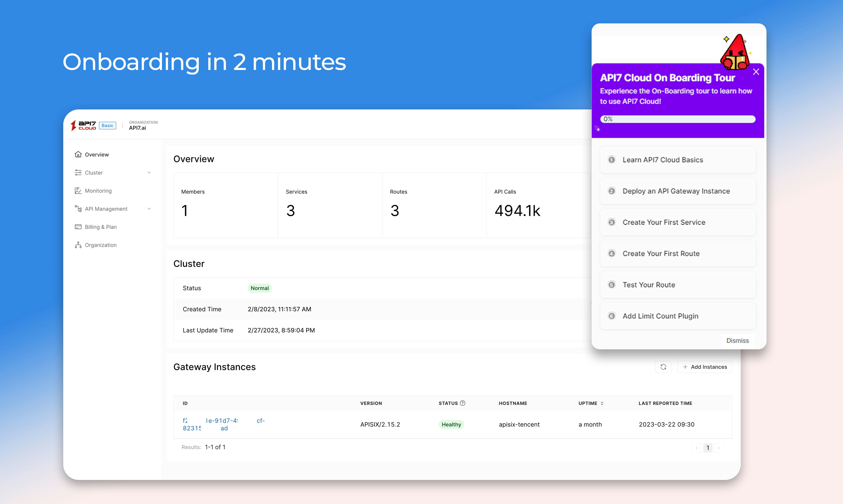The image size is (843, 504).
Task: Expand the API Management submenu chevron
Action: click(x=149, y=209)
